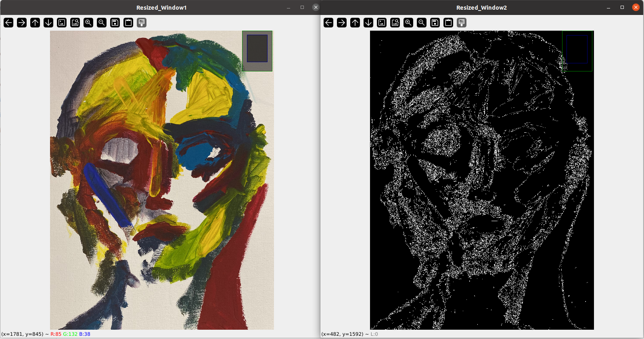The image size is (644, 339).
Task: Open grayed properties brush icon in Resized_Window1
Action: [x=142, y=23]
